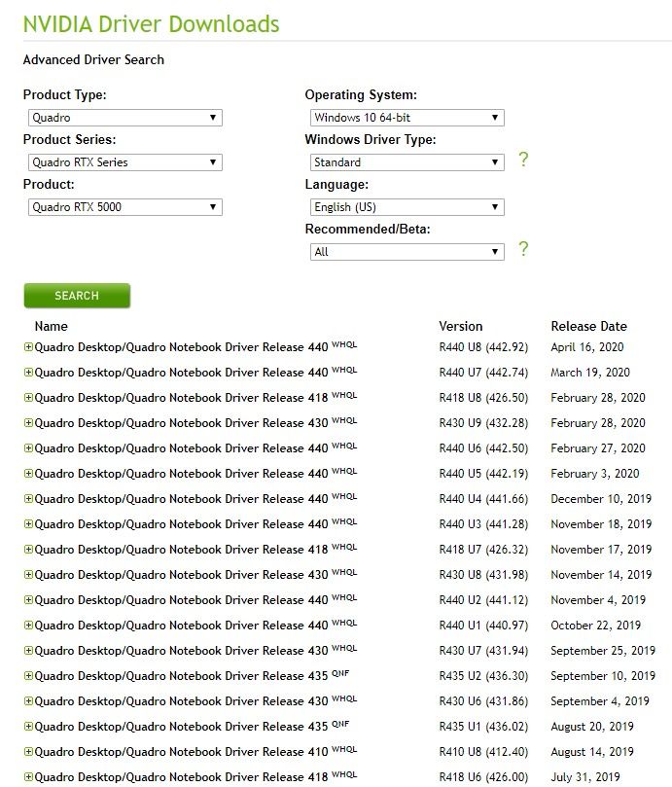The image size is (672, 787).
Task: Open the Recommended/Beta dropdown showing All
Action: point(407,251)
